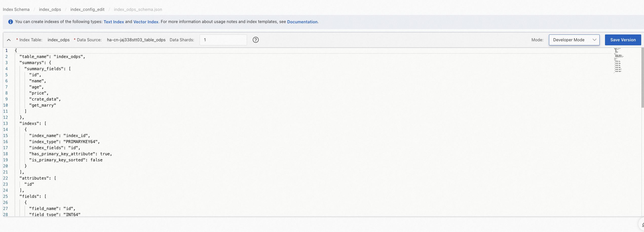The height and width of the screenshot is (232, 644).
Task: Open the Vector Index link
Action: [146, 22]
